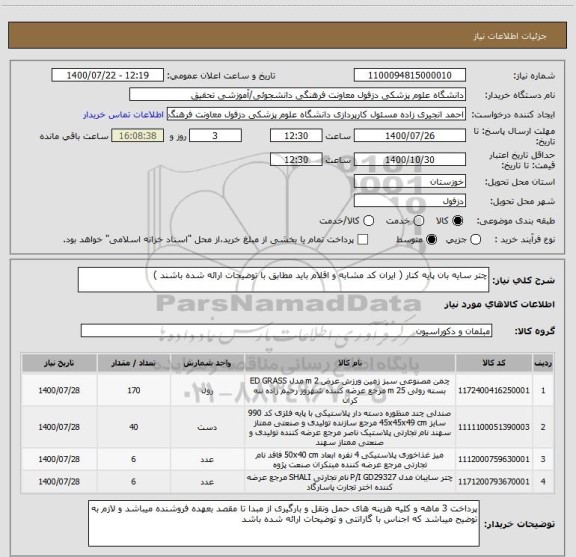This screenshot has height=557, width=576.
Task: Click the unit cell دست
Action: point(207,427)
